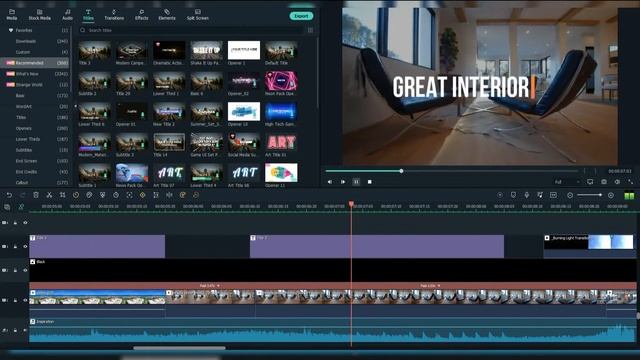This screenshot has height=360, width=640.
Task: Select the WordArt category
Action: pos(35,107)
